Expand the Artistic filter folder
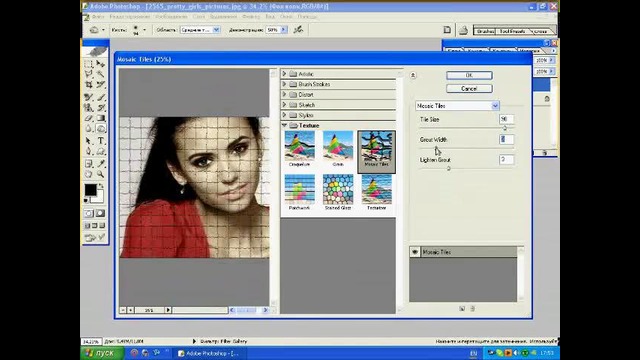This screenshot has width=640, height=360. (x=284, y=74)
